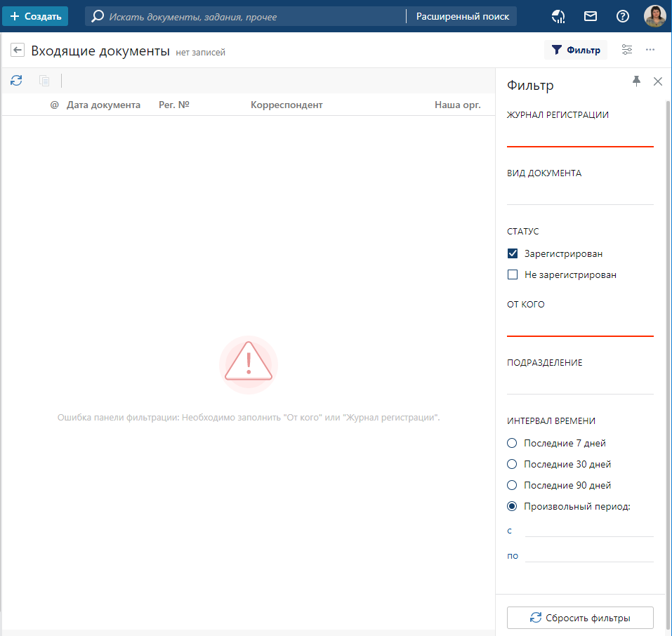Open the analytics chart icon in header

558,16
